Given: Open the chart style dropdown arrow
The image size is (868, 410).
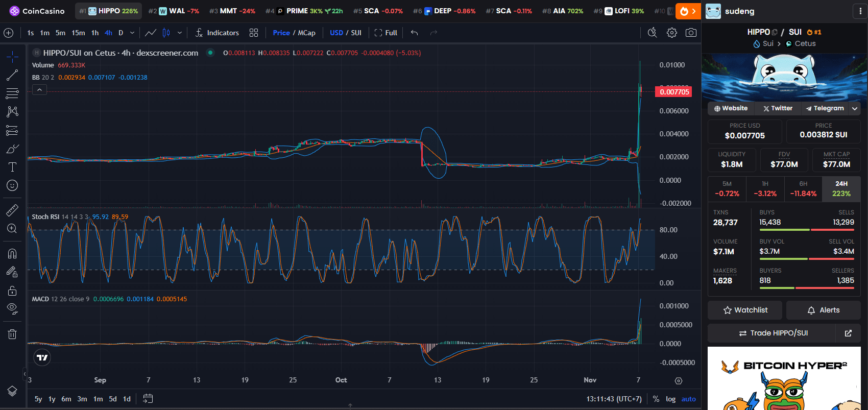Looking at the screenshot, I should coord(180,33).
